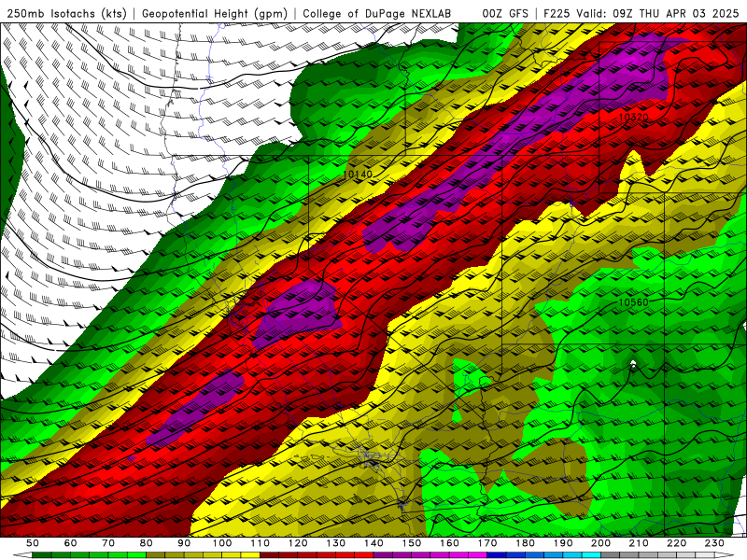Click the 170 value on the color scale
Viewport: 747px width, 560px height.
pyautogui.click(x=487, y=543)
